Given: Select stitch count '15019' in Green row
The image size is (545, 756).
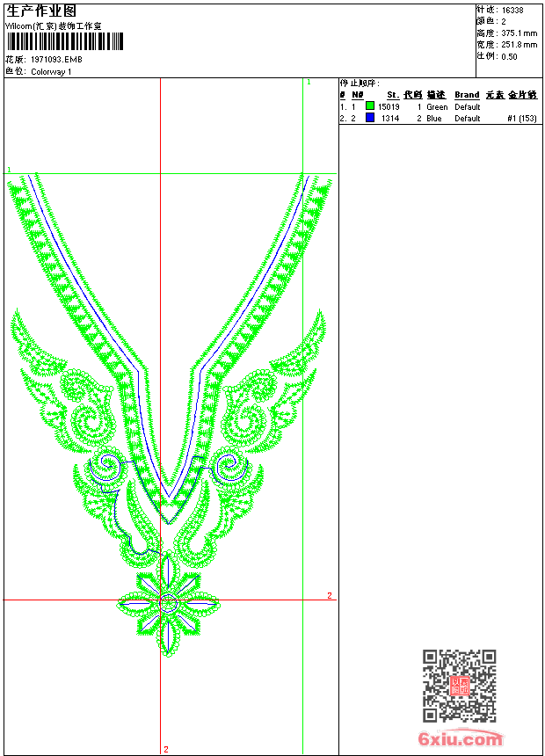Looking at the screenshot, I should (389, 107).
